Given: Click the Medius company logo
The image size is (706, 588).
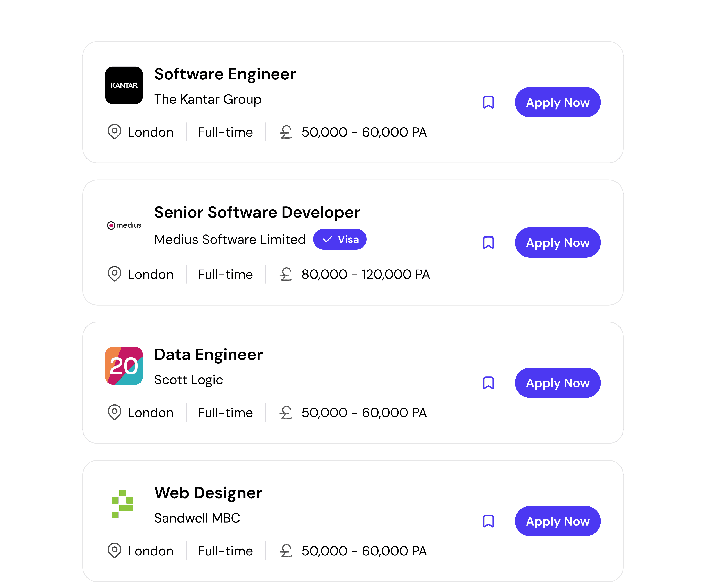Looking at the screenshot, I should [124, 225].
